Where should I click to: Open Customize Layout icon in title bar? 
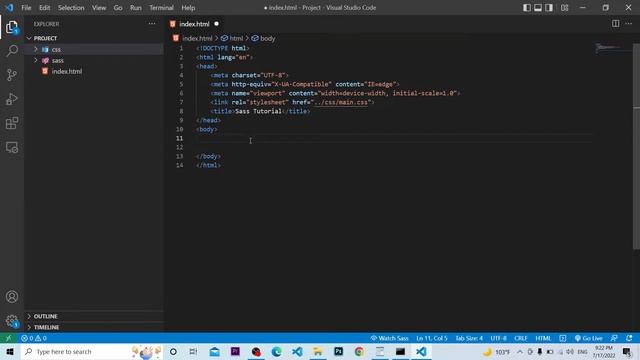click(564, 8)
